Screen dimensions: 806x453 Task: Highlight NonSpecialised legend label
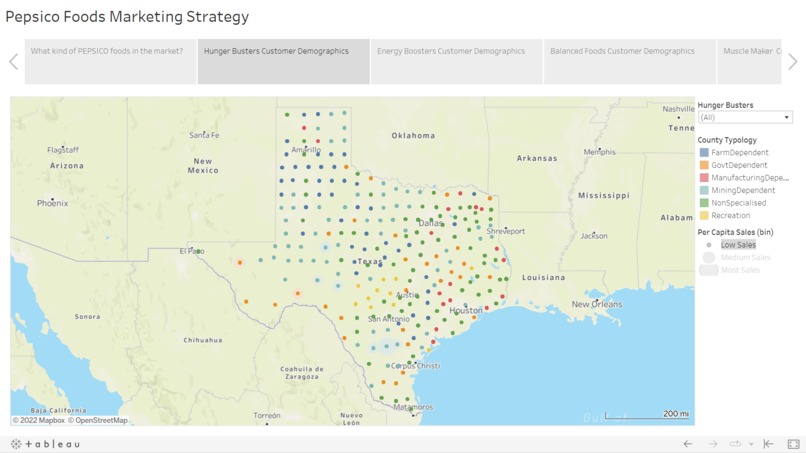pyautogui.click(x=739, y=203)
